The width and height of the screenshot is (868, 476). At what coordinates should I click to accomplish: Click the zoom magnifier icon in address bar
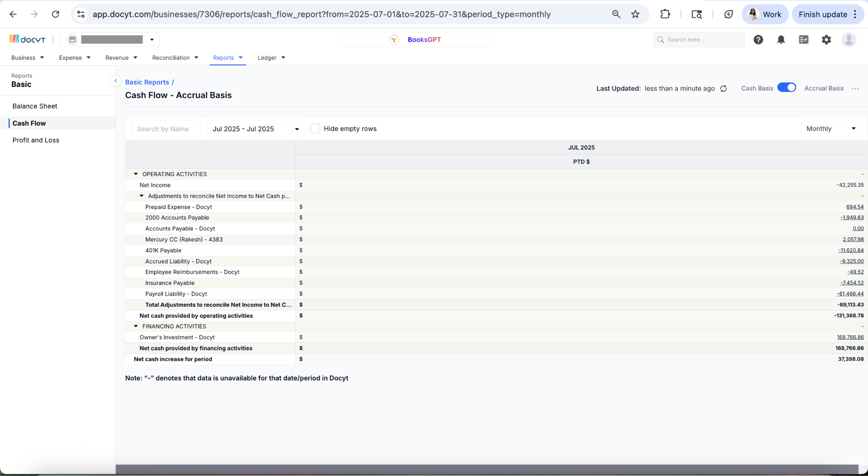point(616,14)
